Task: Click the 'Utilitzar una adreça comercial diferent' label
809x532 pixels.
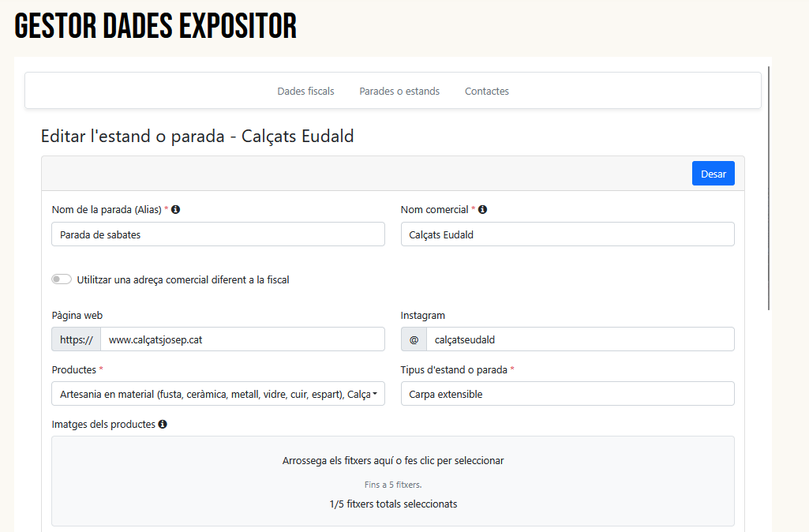Action: click(x=183, y=279)
